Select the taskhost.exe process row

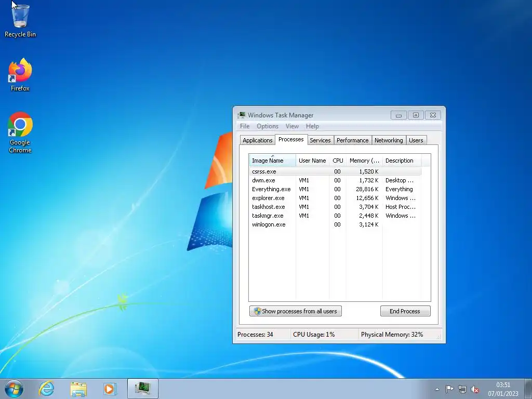pos(335,207)
